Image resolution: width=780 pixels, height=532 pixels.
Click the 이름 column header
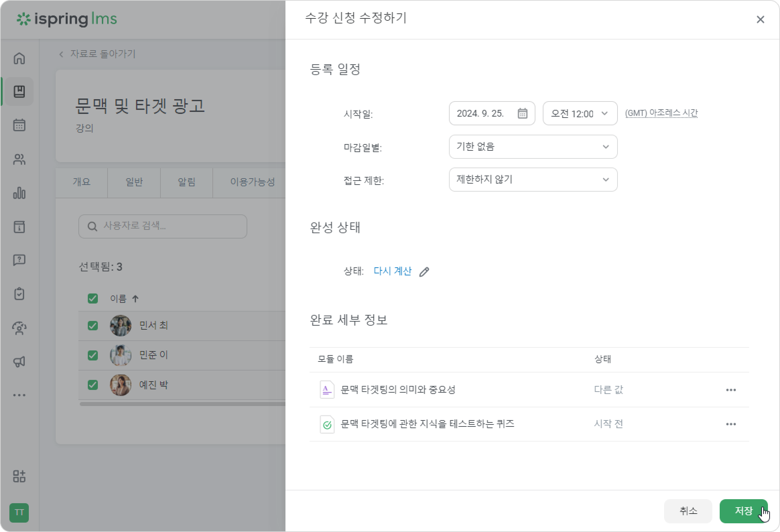click(x=118, y=299)
